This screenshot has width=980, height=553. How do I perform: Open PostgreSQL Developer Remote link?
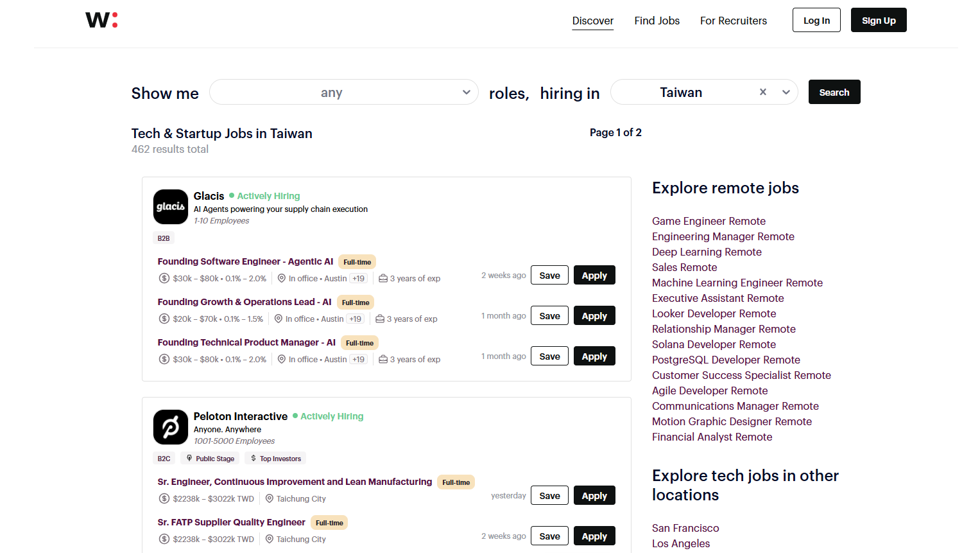click(x=726, y=360)
